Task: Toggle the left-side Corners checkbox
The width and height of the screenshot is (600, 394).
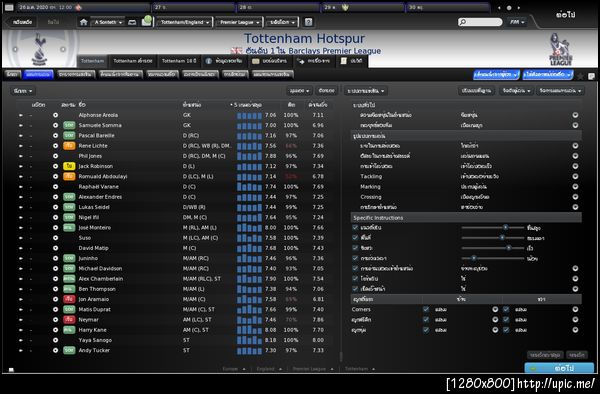Action: click(x=426, y=309)
